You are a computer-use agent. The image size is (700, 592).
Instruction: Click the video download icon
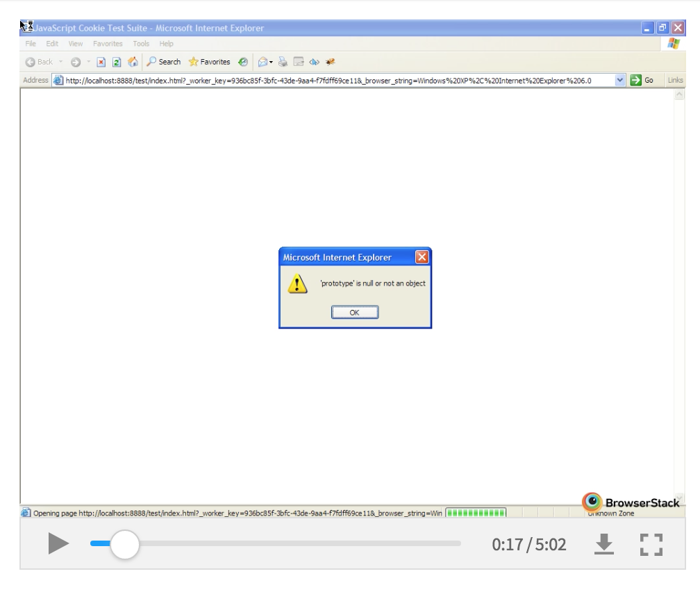tap(605, 545)
